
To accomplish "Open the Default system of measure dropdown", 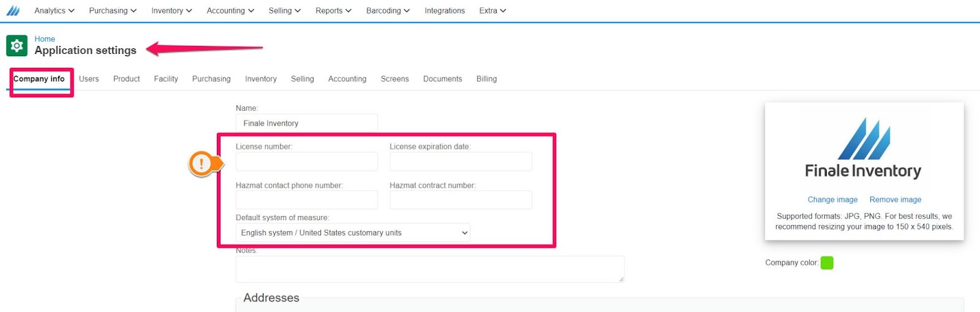I will (353, 232).
